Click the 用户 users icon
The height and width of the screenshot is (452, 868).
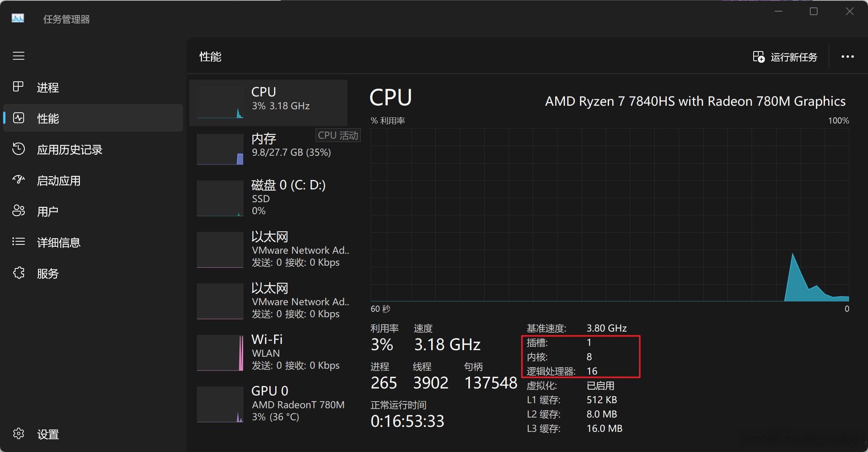[x=18, y=211]
